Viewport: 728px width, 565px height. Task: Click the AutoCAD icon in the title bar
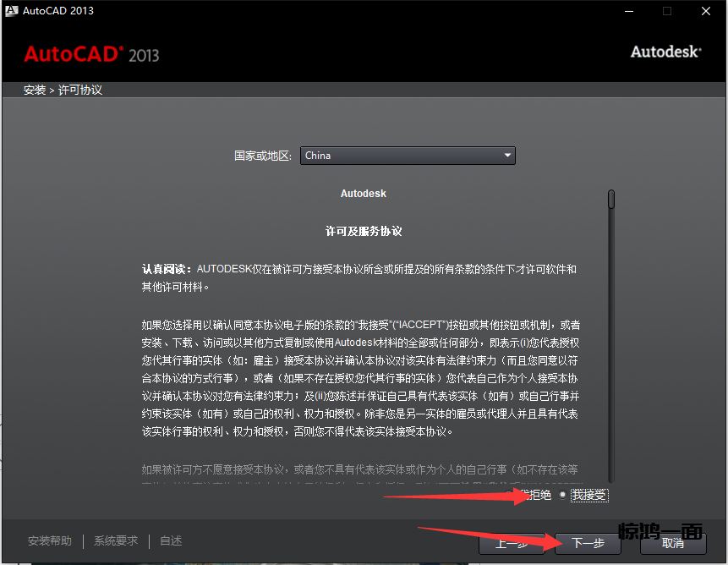[10, 11]
